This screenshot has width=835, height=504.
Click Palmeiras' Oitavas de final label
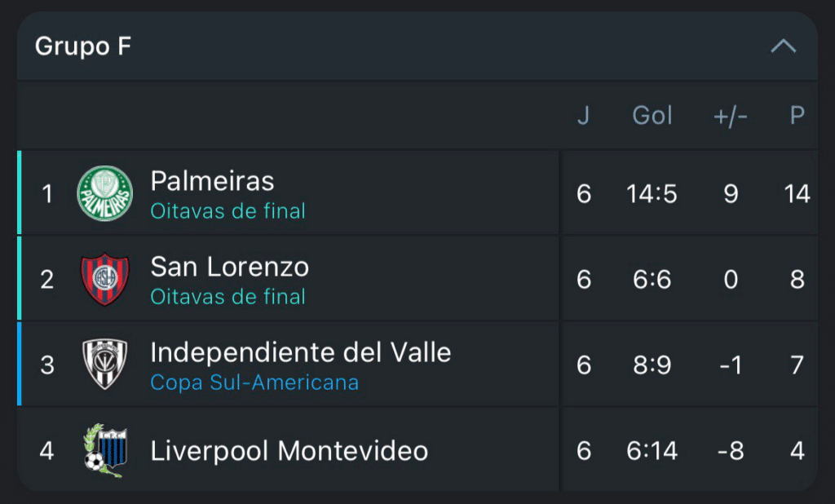click(228, 211)
